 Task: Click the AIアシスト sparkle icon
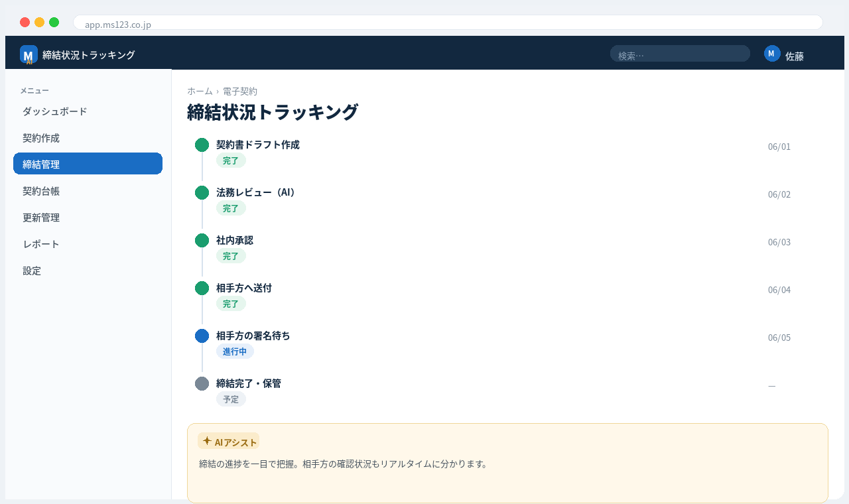207,441
